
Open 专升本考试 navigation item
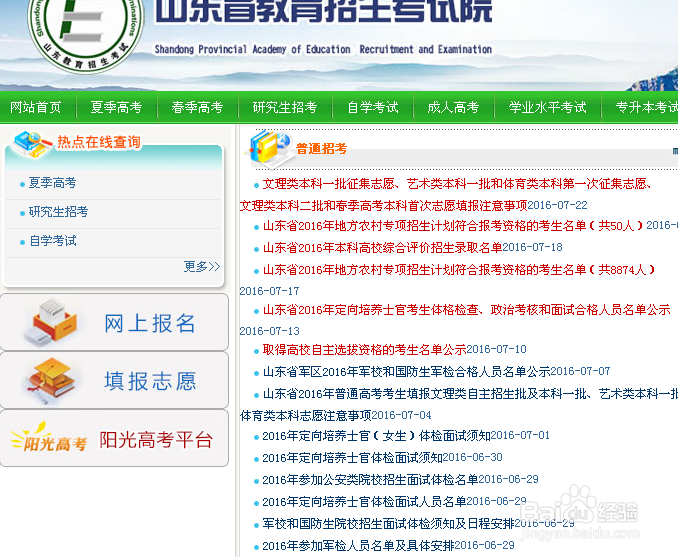click(646, 107)
